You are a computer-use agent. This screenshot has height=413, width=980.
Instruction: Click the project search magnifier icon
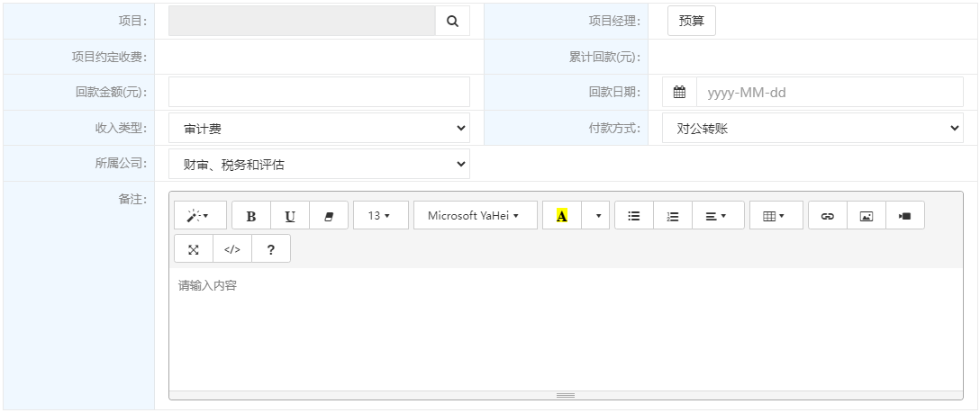(x=452, y=22)
